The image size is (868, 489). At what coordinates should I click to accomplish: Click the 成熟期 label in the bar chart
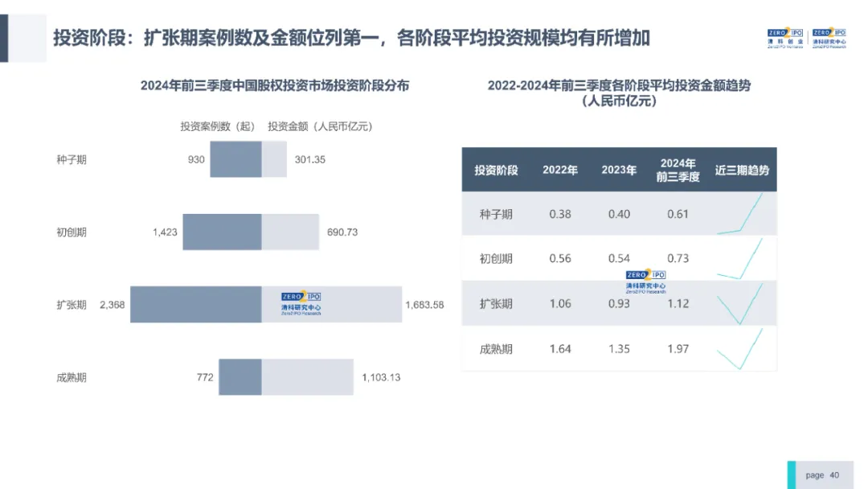(72, 377)
